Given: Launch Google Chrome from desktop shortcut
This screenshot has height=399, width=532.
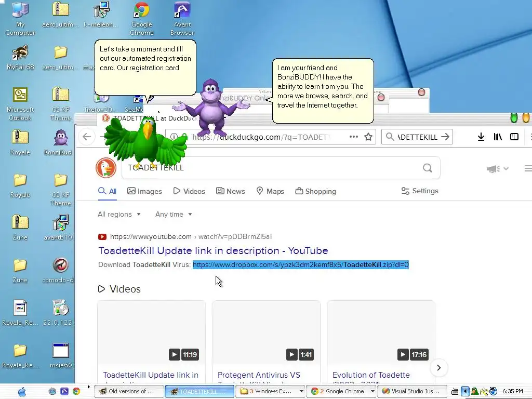Looking at the screenshot, I should tap(141, 18).
